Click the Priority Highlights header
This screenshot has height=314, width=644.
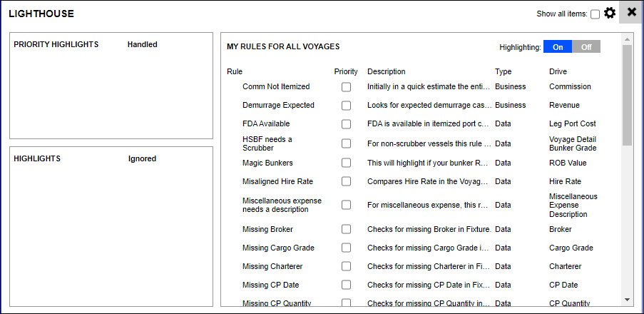click(56, 44)
